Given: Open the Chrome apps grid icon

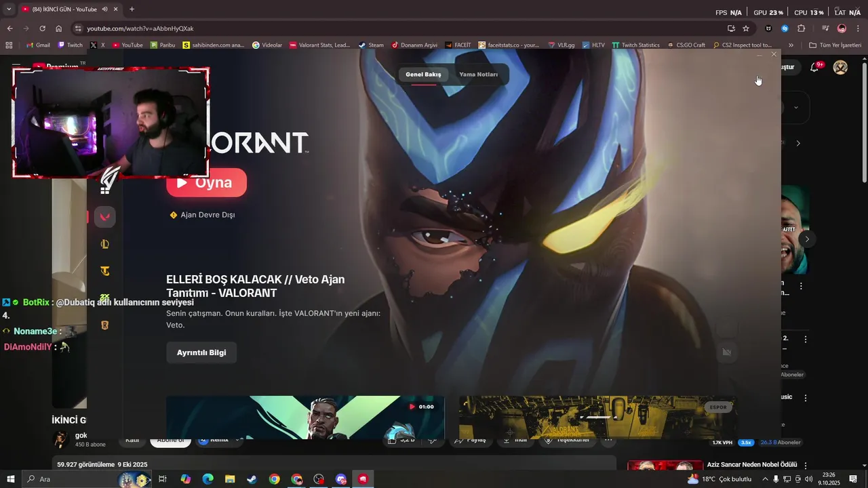Looking at the screenshot, I should (x=9, y=45).
